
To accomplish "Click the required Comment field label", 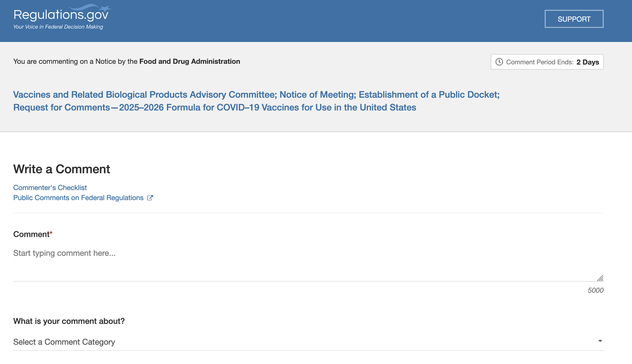I will click(33, 234).
